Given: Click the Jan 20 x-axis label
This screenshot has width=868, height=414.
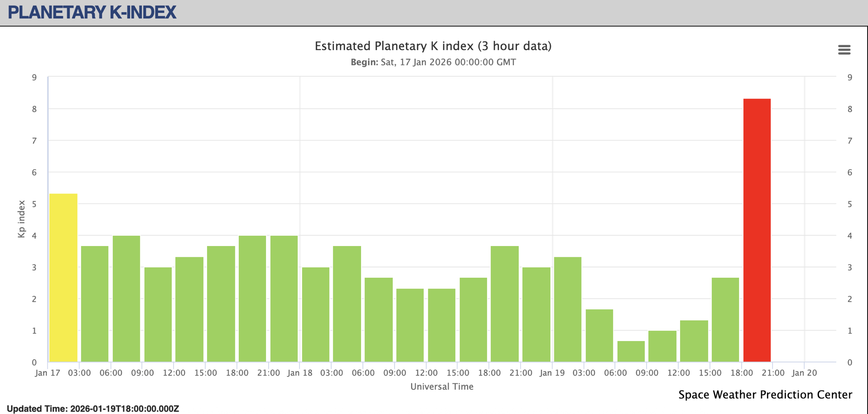Looking at the screenshot, I should [804, 373].
